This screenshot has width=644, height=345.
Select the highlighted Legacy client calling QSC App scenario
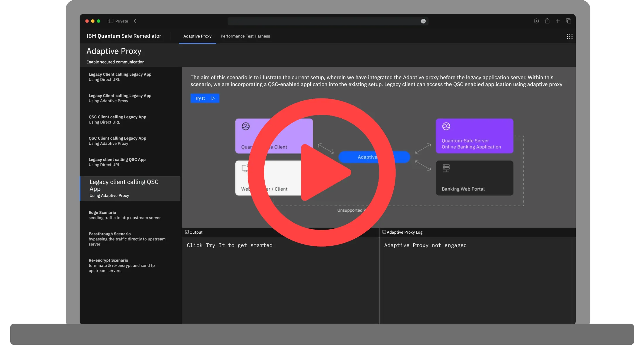pos(130,189)
